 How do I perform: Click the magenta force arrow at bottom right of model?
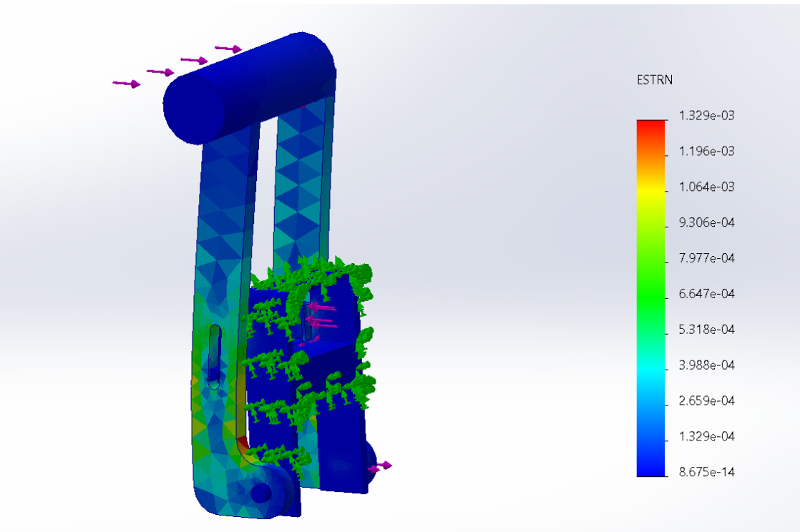pos(379,467)
